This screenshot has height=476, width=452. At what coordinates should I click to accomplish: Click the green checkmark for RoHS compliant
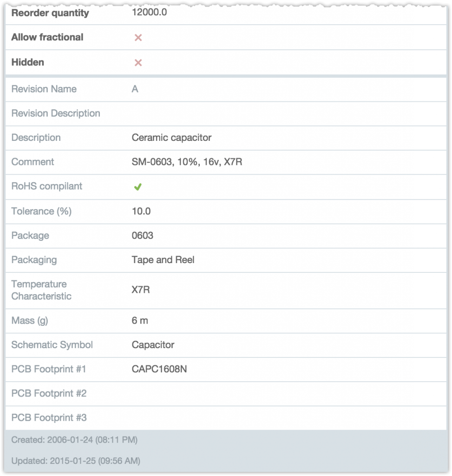(x=138, y=186)
